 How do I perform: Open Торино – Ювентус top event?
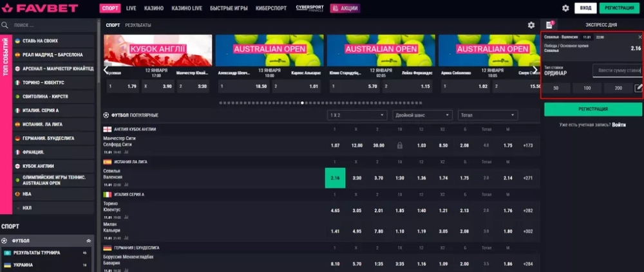[x=54, y=82]
